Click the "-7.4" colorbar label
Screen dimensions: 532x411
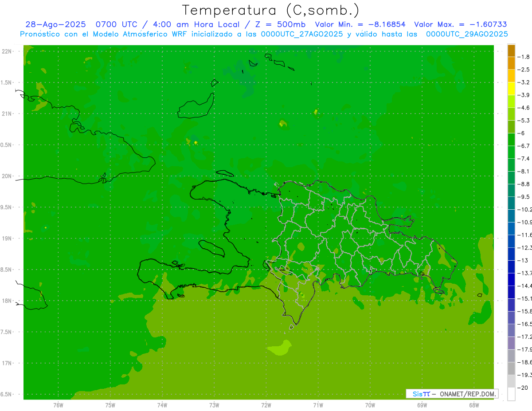click(x=524, y=159)
